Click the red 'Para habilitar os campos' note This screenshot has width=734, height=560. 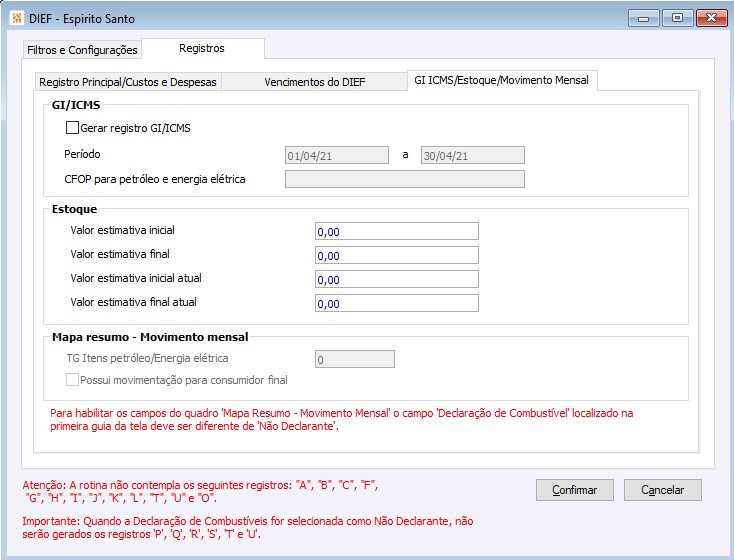coord(341,420)
